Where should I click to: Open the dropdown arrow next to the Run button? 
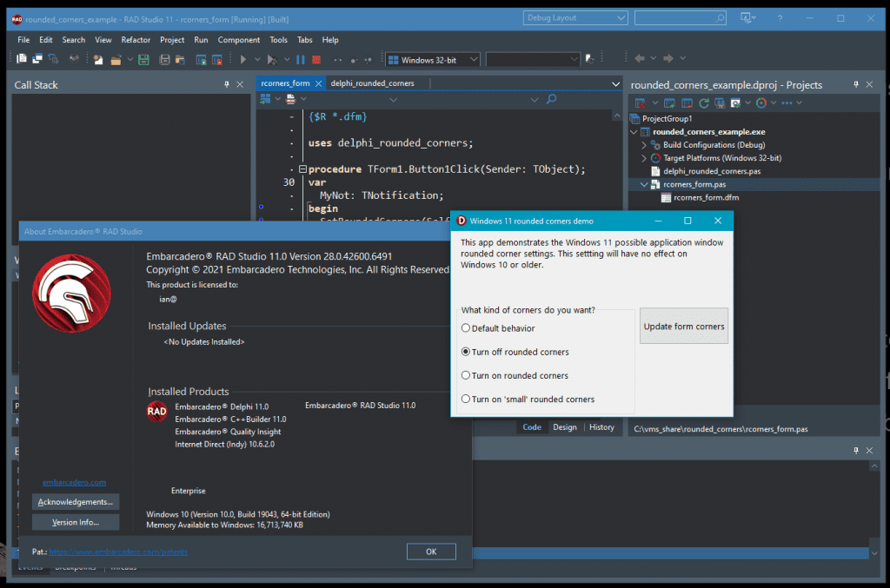tap(257, 59)
